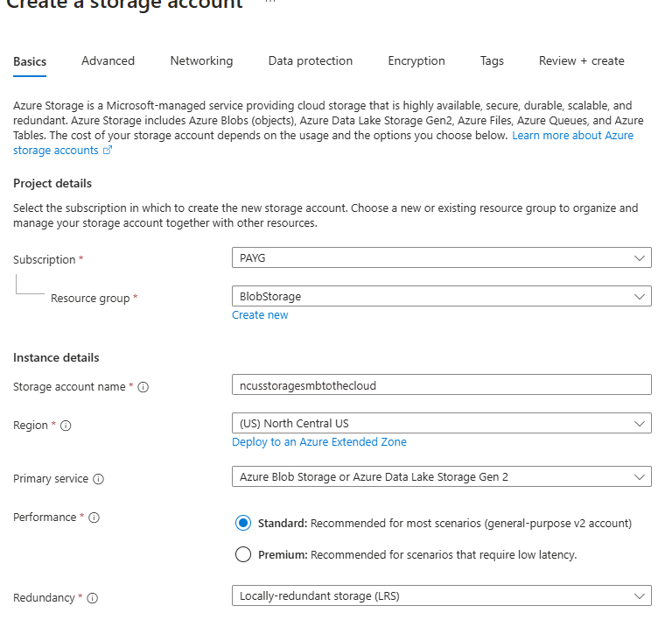Open the Region dropdown

pyautogui.click(x=441, y=424)
